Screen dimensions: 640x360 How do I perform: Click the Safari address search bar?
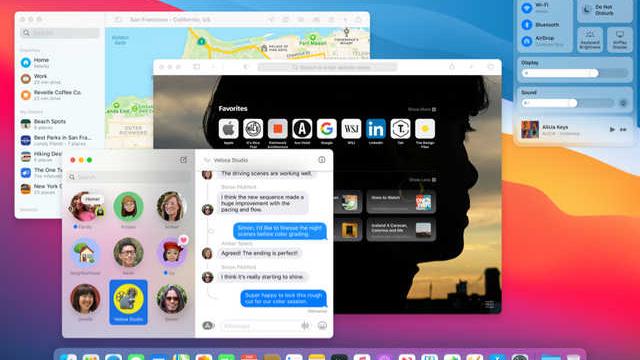coord(327,67)
